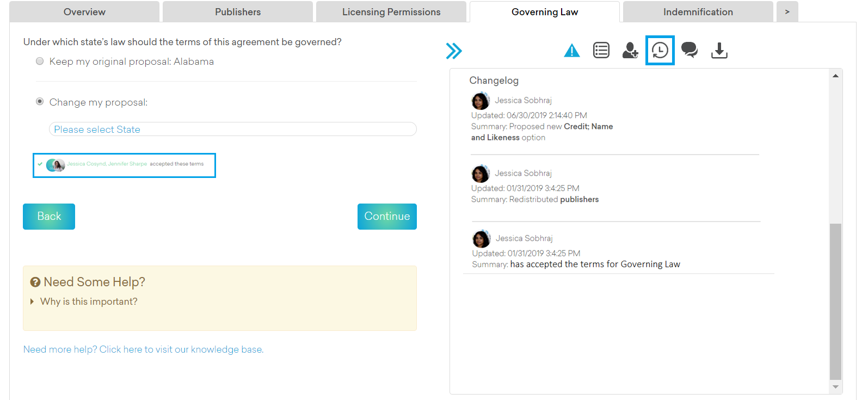Open the knowledge base help link

[x=143, y=349]
